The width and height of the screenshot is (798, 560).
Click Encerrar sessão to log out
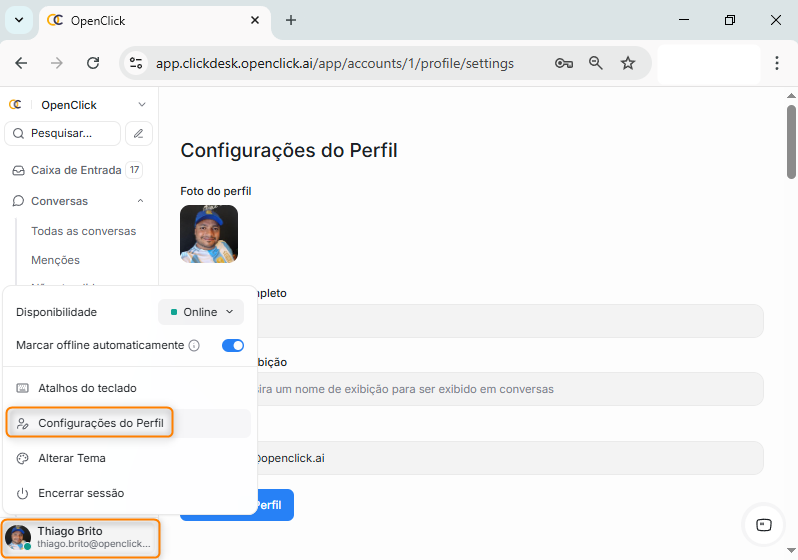point(81,493)
